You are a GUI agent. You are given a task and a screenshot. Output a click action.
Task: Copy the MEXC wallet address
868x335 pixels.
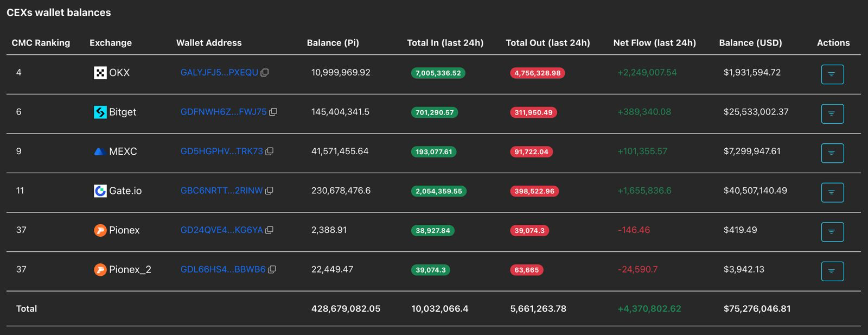270,151
